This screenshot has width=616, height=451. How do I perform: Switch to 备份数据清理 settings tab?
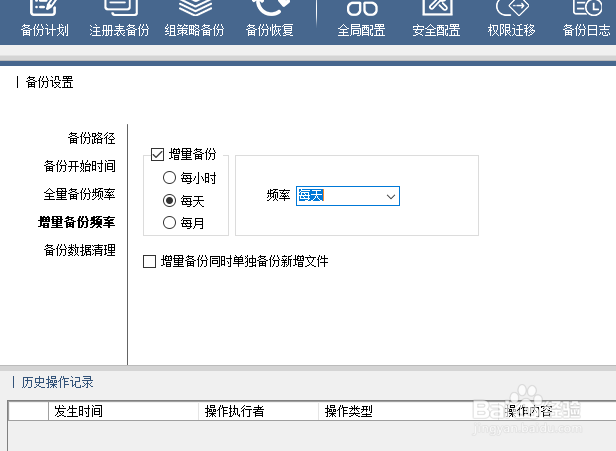tap(80, 250)
